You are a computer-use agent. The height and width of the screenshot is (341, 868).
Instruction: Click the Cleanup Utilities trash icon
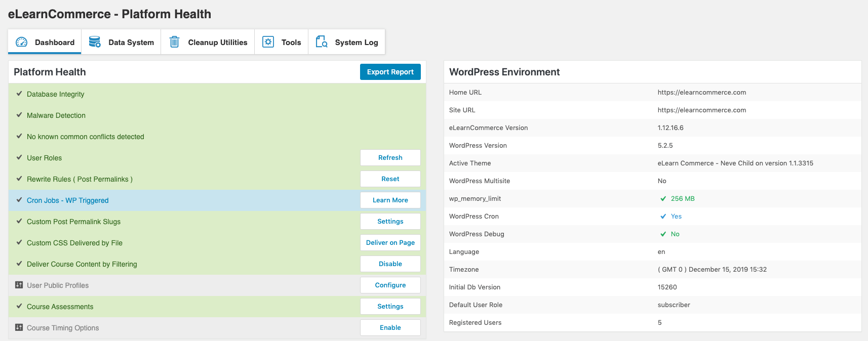[174, 42]
